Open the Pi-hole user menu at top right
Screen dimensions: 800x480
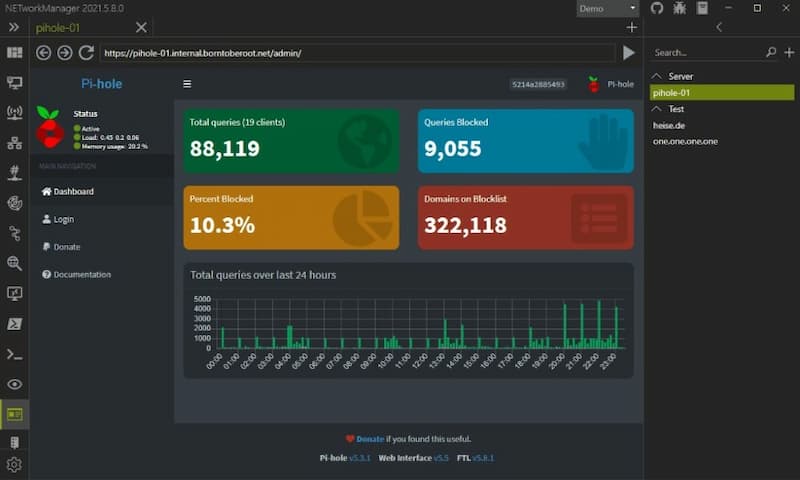(x=610, y=84)
